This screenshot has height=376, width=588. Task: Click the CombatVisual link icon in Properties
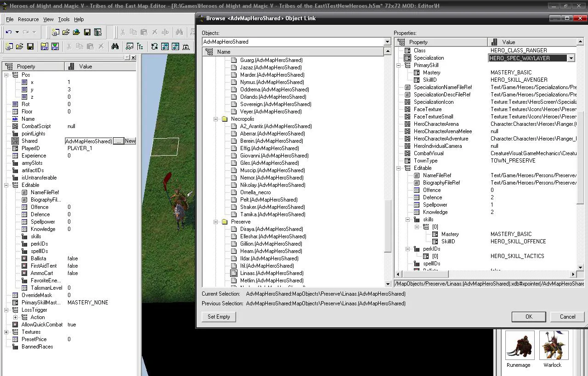(407, 153)
